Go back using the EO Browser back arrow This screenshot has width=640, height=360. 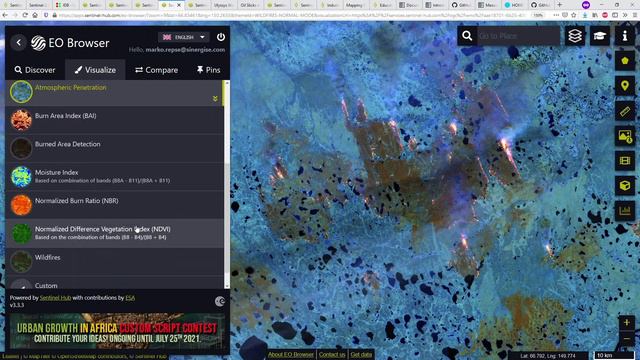(x=18, y=42)
